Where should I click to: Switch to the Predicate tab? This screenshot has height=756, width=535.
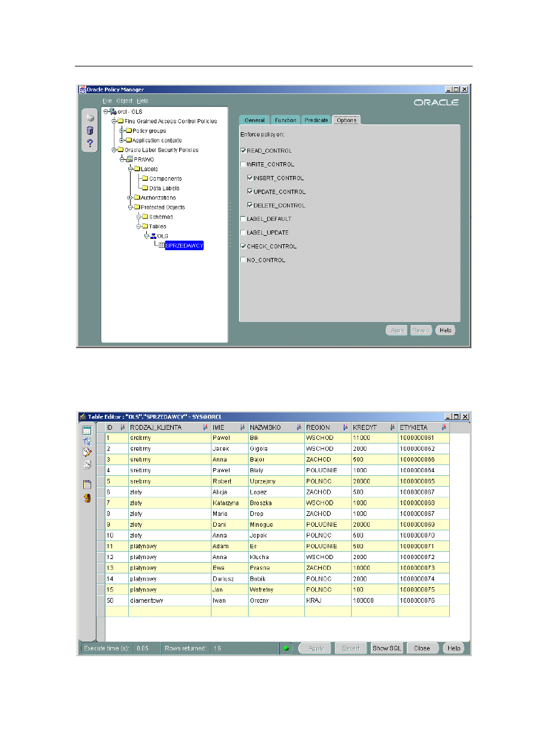316,120
